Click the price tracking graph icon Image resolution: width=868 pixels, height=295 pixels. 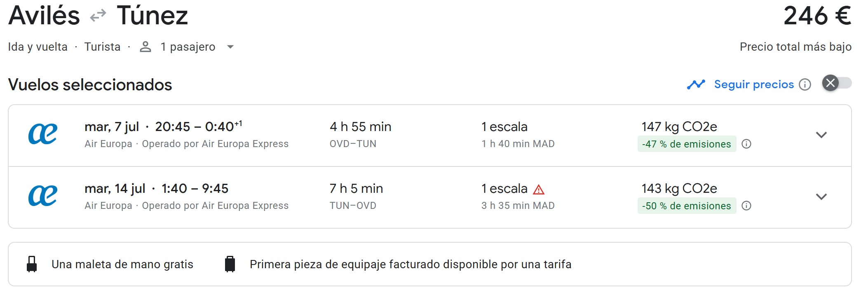tap(696, 84)
